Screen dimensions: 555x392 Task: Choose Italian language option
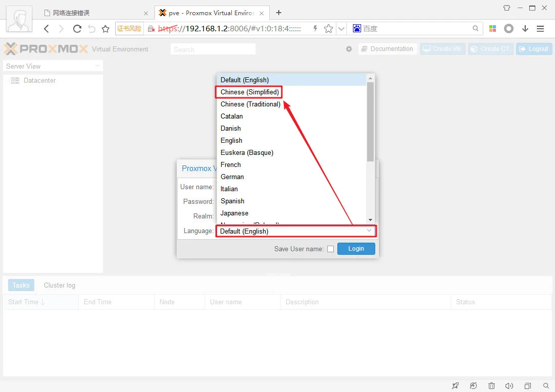click(291, 189)
